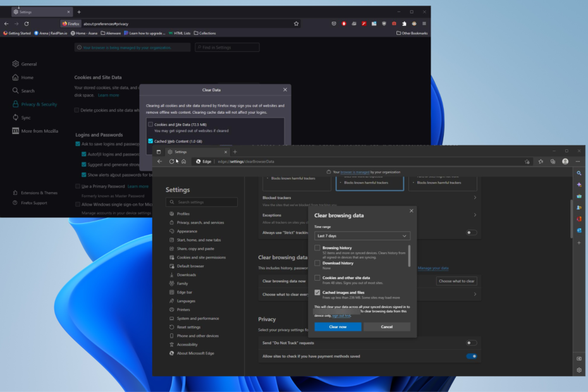Expand the Exceptions row chevron

tap(475, 215)
